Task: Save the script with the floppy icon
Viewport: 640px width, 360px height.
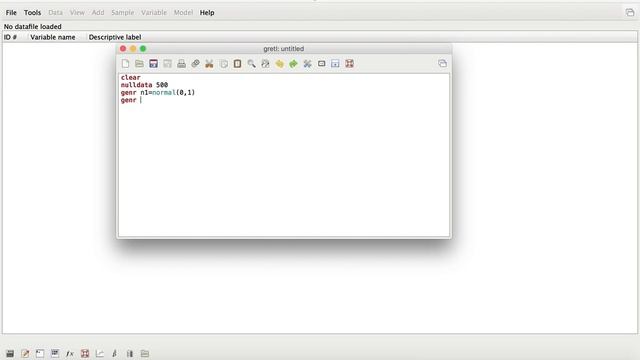Action: (153, 64)
